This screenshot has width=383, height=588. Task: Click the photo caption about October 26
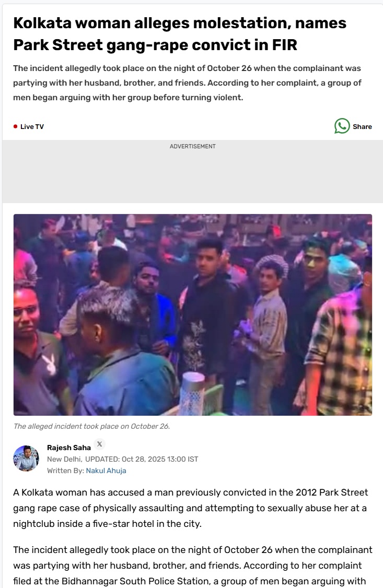91,426
